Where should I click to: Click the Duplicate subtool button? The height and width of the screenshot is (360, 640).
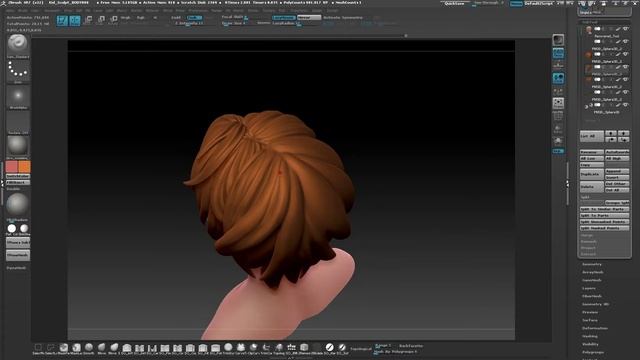(x=591, y=174)
